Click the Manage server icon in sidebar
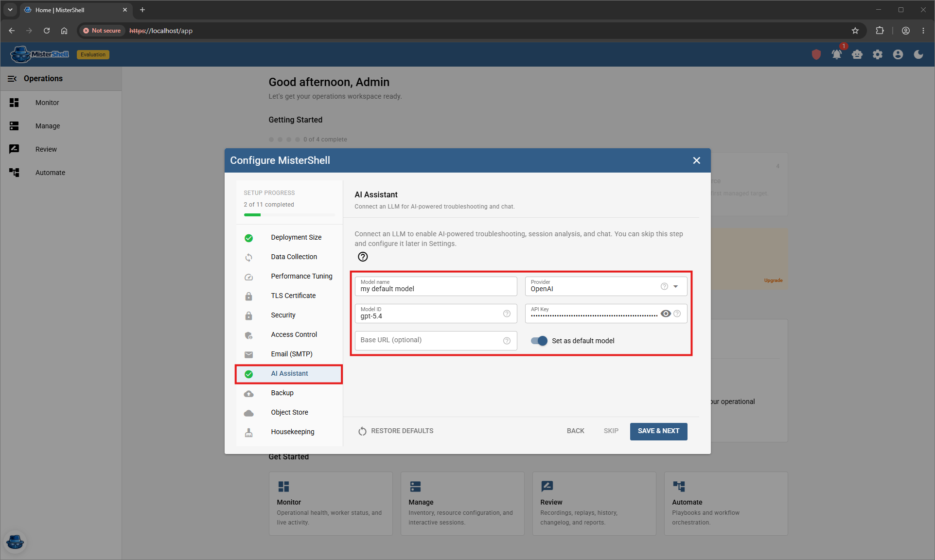The image size is (935, 560). pyautogui.click(x=14, y=126)
